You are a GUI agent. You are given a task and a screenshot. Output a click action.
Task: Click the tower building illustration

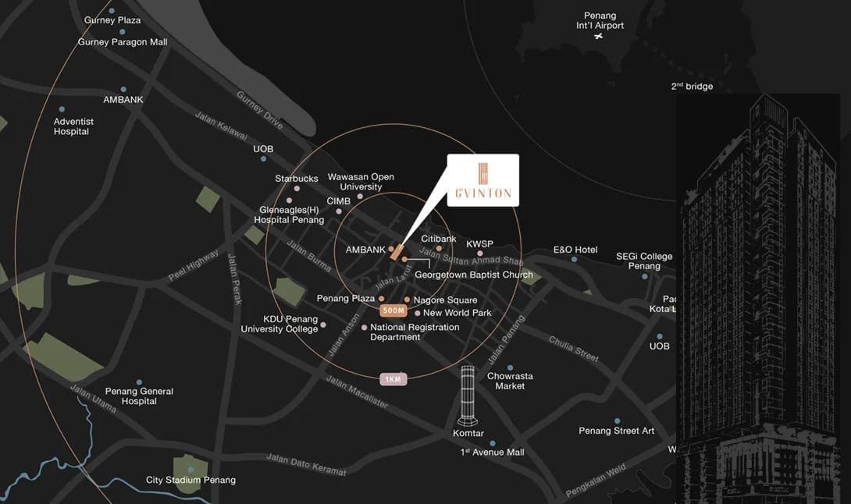pyautogui.click(x=757, y=298)
